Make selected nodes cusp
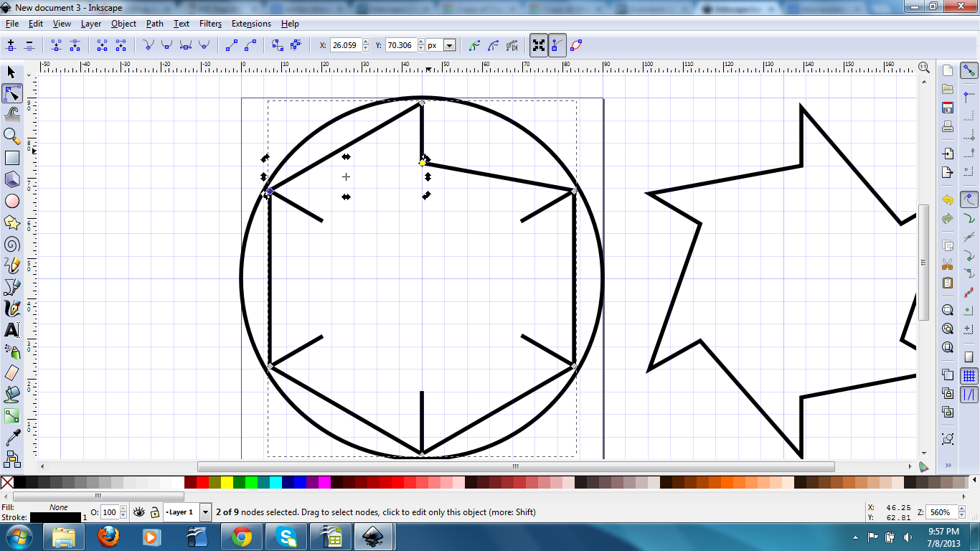The image size is (980, 551). 149,45
